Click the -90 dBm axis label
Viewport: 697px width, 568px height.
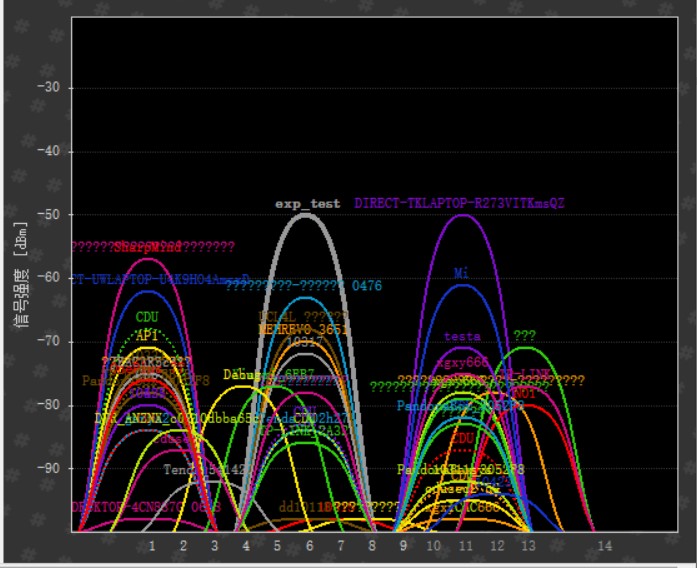(49, 468)
